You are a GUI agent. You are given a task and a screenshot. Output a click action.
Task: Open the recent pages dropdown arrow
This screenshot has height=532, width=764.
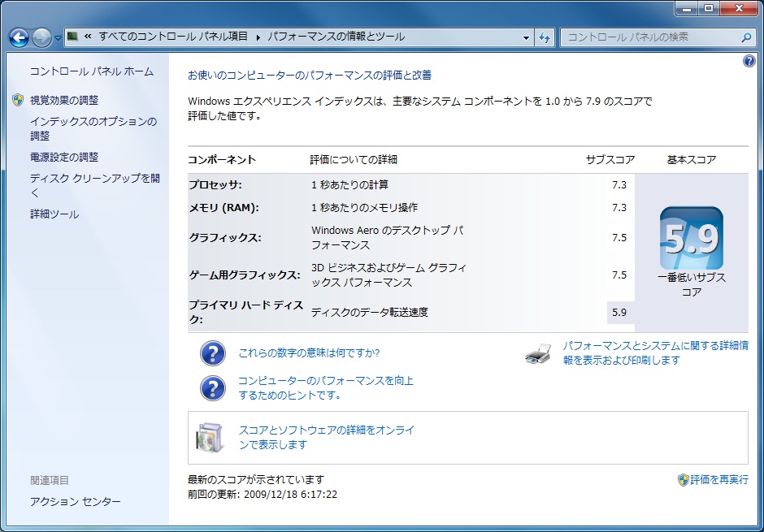(58, 38)
